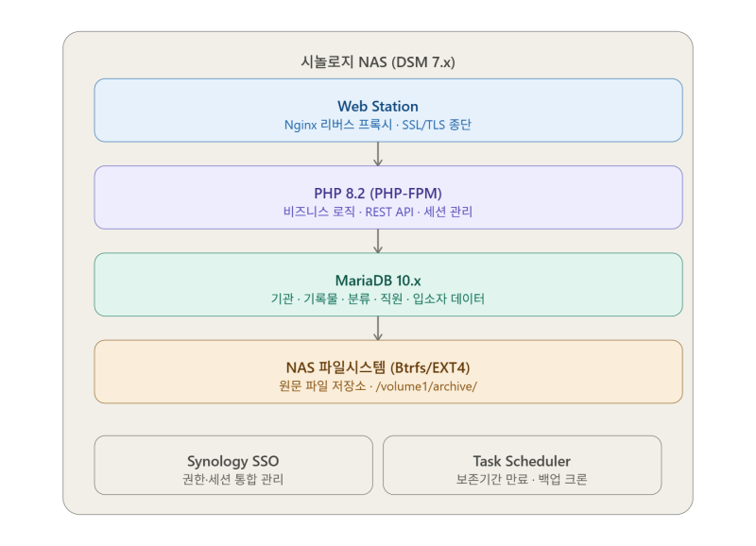Viewport: 756px width, 546px height.
Task: Click the title "시놀로지 NAS (DSM 7.x)"
Action: coord(377,62)
